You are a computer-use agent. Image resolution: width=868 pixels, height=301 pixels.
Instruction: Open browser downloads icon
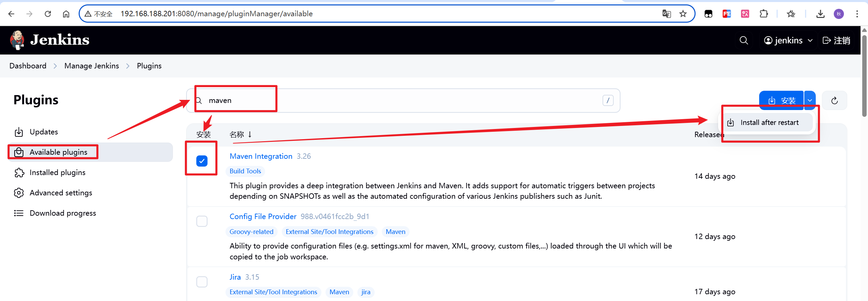point(821,14)
